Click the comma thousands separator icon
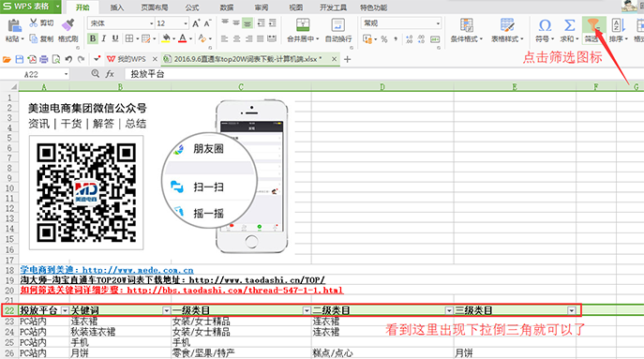644x359 pixels. coord(396,39)
